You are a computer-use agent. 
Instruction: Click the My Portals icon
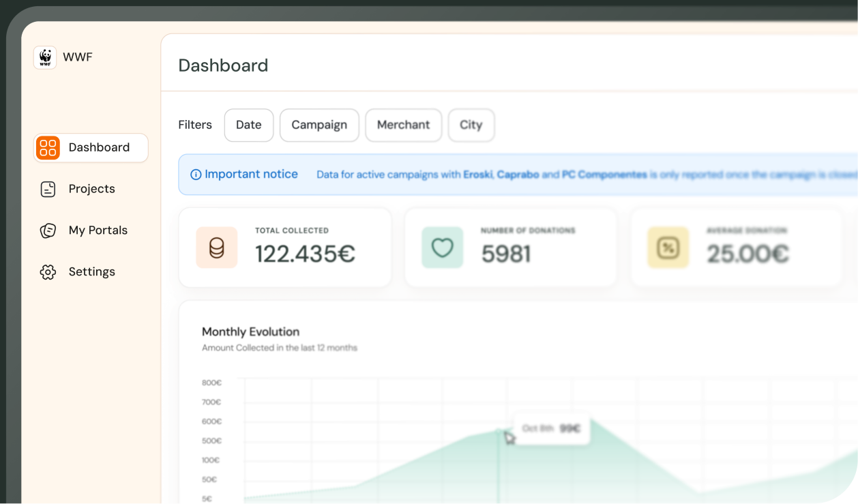pos(48,231)
